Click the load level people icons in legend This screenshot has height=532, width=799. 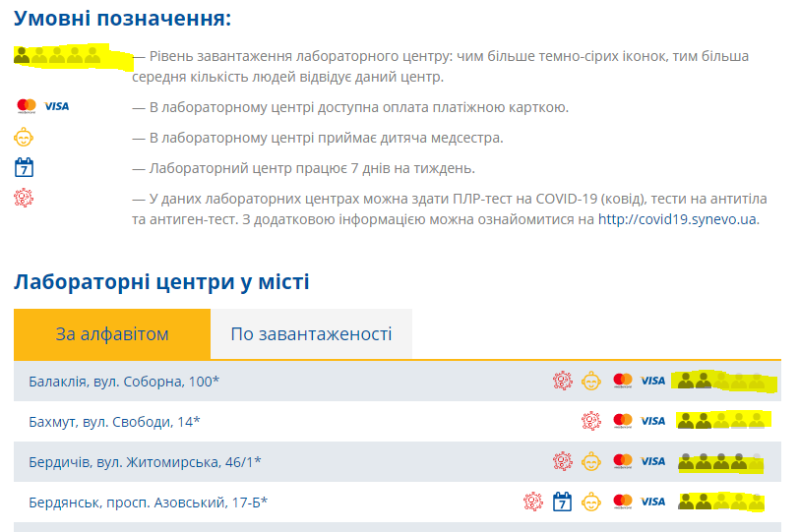click(x=59, y=57)
